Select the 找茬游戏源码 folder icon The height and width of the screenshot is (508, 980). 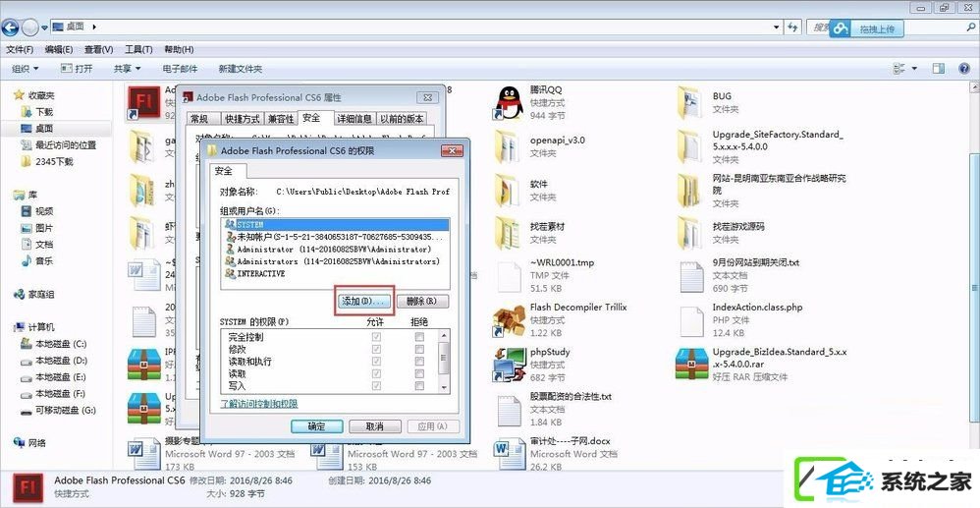pos(692,232)
